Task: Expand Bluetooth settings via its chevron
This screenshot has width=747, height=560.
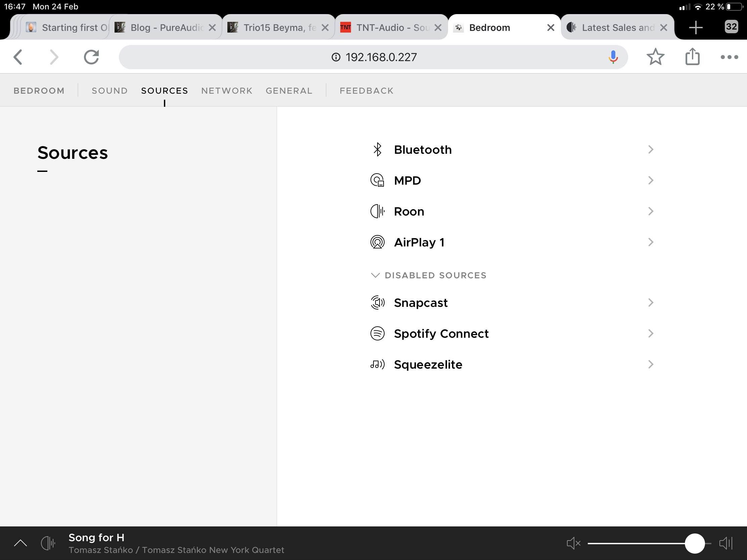Action: point(651,149)
